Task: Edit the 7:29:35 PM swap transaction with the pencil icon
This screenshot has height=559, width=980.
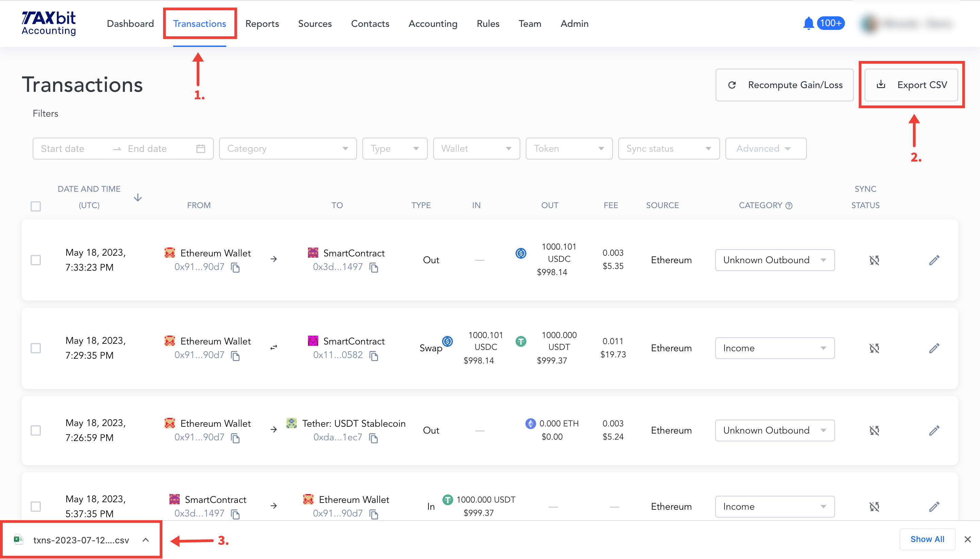Action: tap(934, 348)
